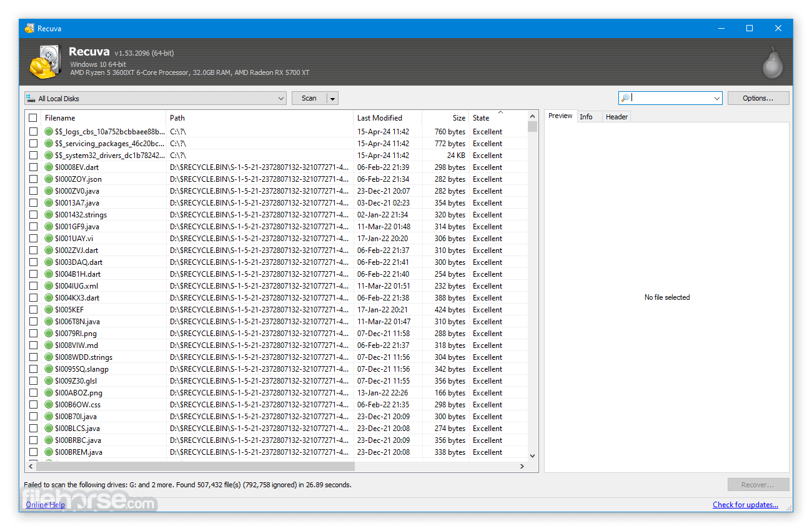Check the box for $$_logs_cbs file
The image size is (812, 531).
[x=33, y=132]
